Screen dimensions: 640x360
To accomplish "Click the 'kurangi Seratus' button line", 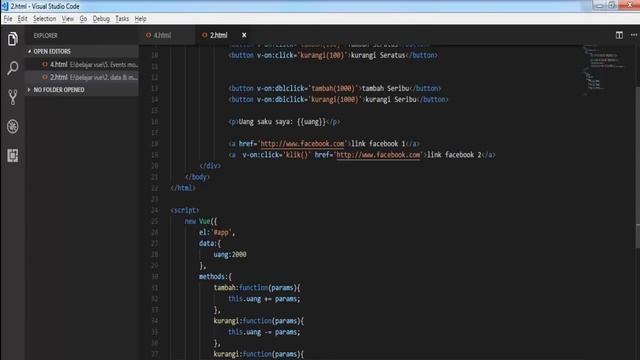I will pyautogui.click(x=333, y=55).
